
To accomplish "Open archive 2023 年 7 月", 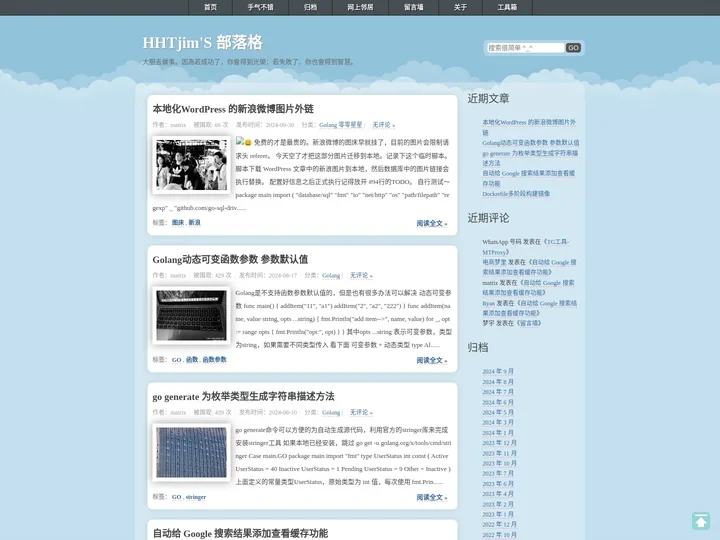I will pyautogui.click(x=498, y=473).
